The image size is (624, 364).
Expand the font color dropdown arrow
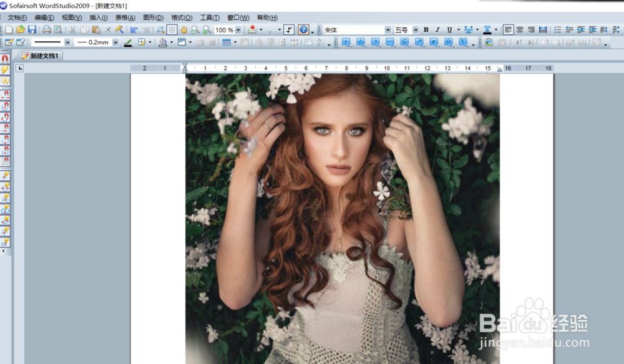tap(496, 30)
